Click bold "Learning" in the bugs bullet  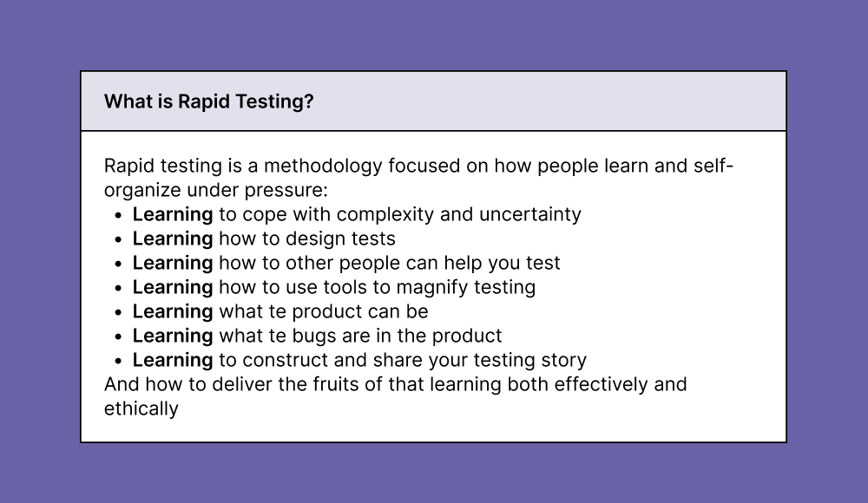click(172, 336)
